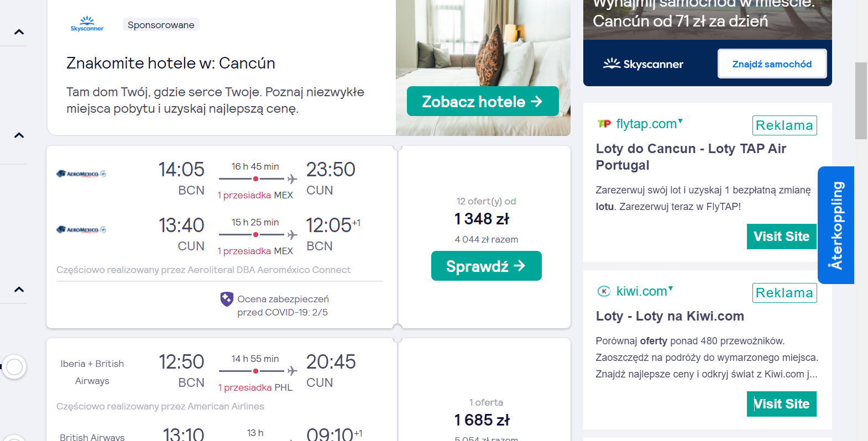The width and height of the screenshot is (868, 441).
Task: Open the Loty - Loty na Kiwi.com link
Action: click(x=670, y=316)
